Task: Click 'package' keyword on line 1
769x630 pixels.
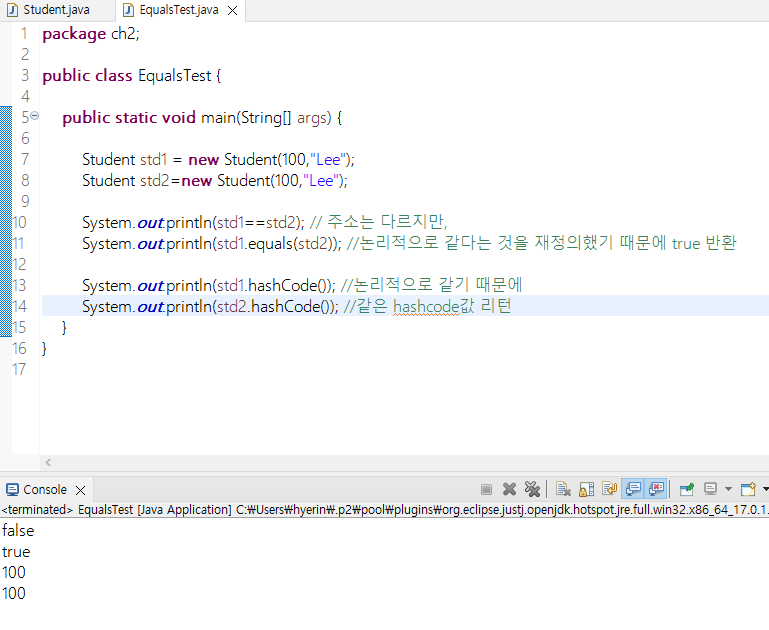Action: 74,34
